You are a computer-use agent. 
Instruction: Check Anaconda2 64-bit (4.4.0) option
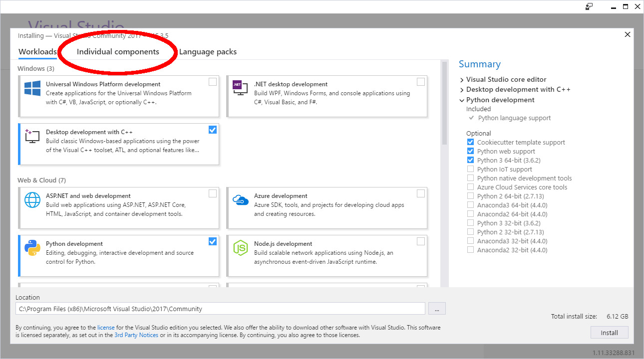470,214
